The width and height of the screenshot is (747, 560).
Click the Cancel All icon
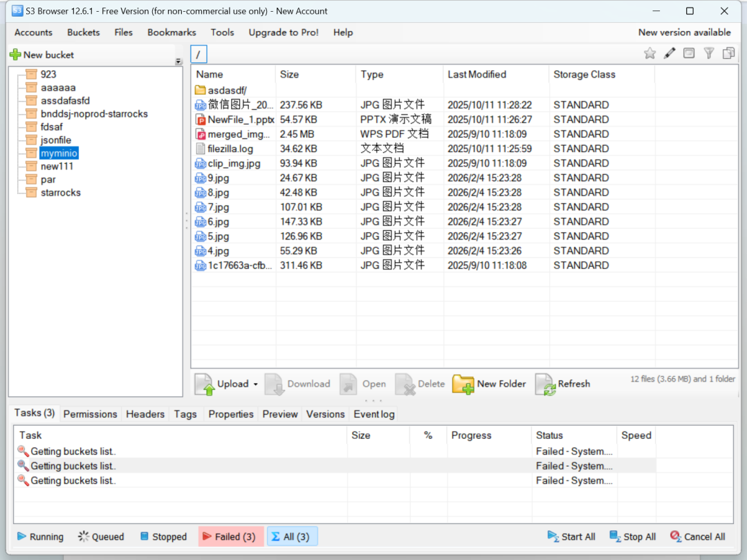coord(676,536)
